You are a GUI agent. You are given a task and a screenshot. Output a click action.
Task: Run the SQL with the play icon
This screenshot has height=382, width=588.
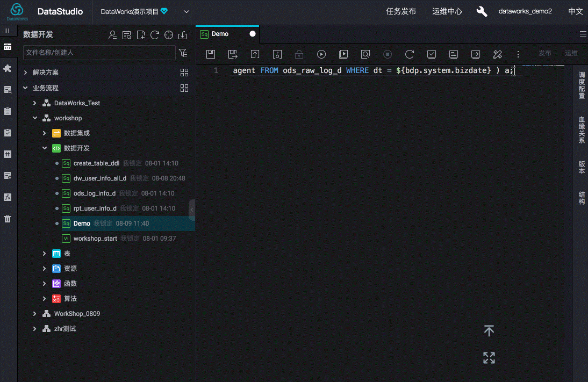click(x=321, y=54)
